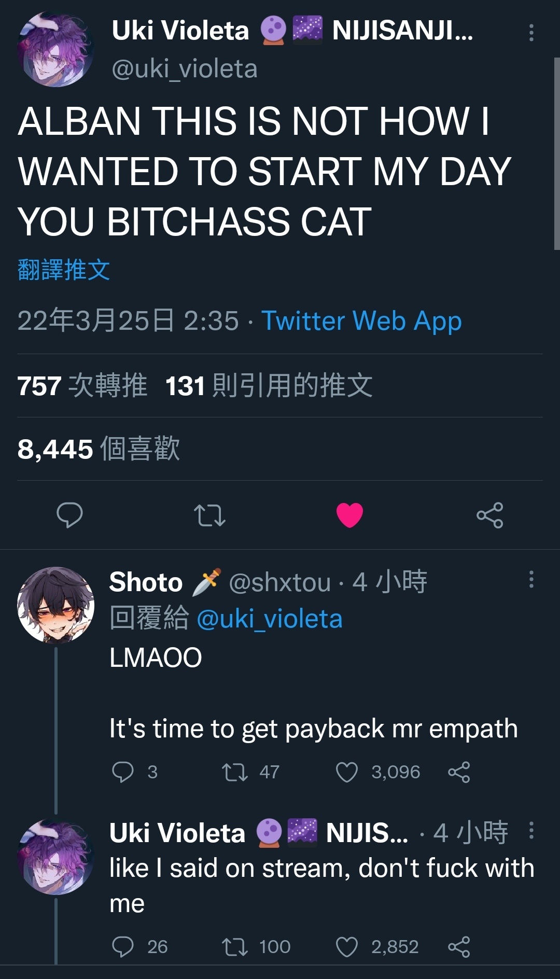Screen dimensions: 560x979
Task: Open more options on Uki's reply
Action: tap(531, 830)
